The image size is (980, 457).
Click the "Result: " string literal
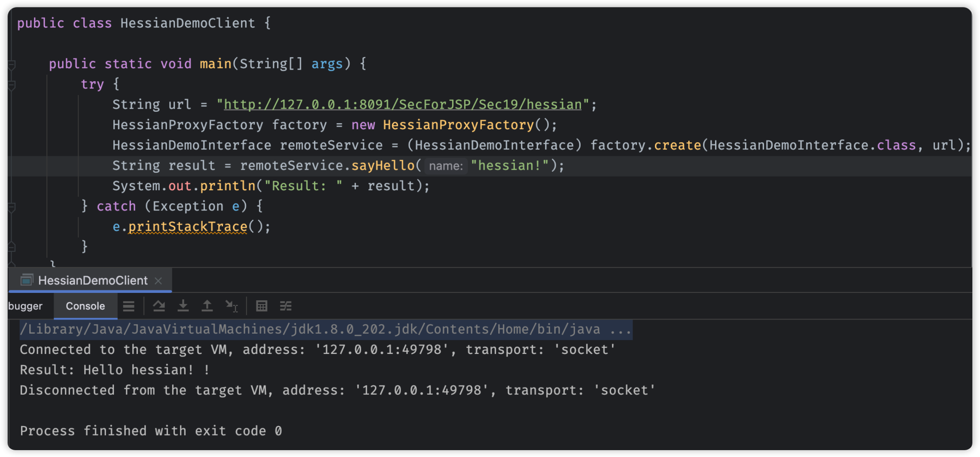[303, 186]
